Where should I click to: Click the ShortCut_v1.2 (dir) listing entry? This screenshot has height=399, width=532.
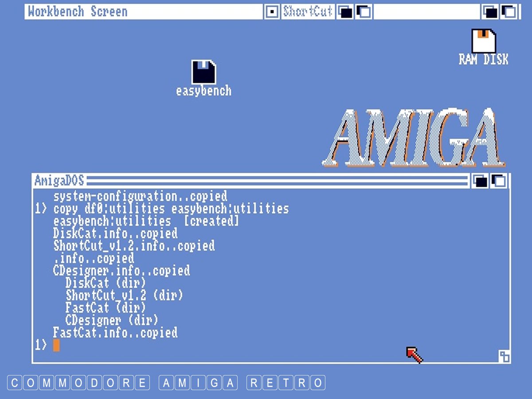tap(124, 295)
